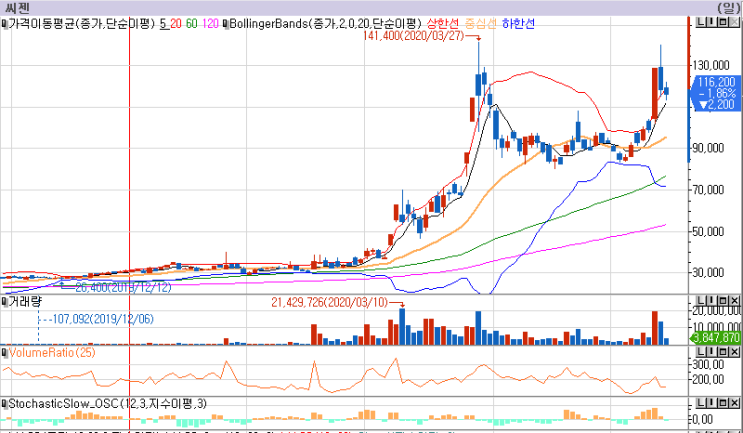743x433 pixels.
Task: Toggle the square marker before VolumeRatio(25)
Action: point(5,353)
